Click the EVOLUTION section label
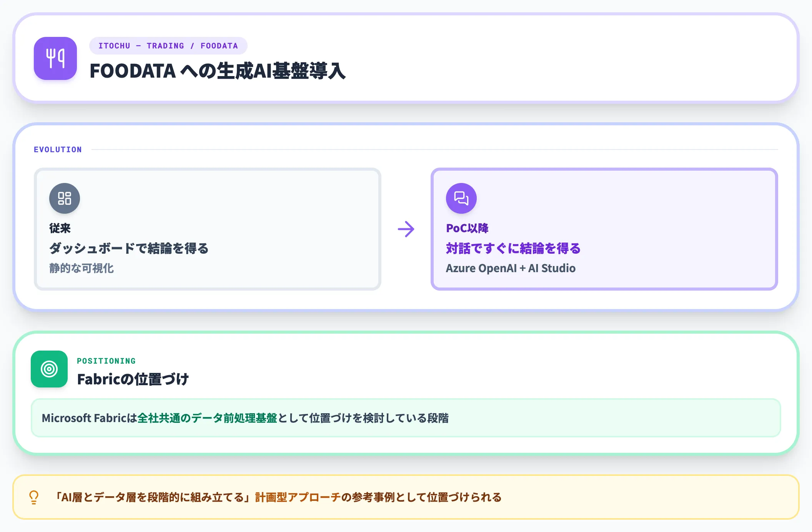The image size is (812, 532). tap(58, 150)
